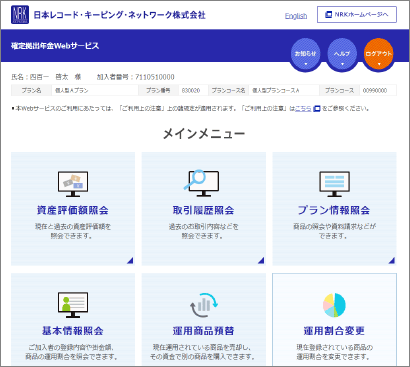Open the NRKホームページへ button

[x=357, y=15]
